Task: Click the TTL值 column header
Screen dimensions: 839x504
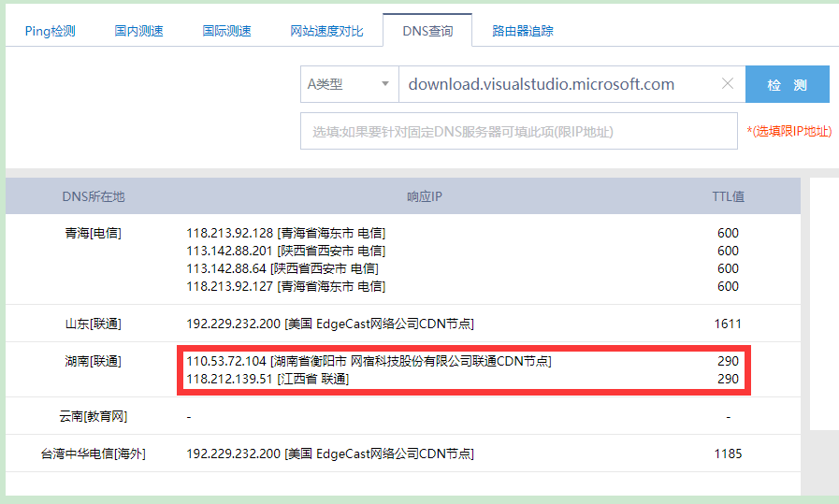Action: pyautogui.click(x=728, y=196)
